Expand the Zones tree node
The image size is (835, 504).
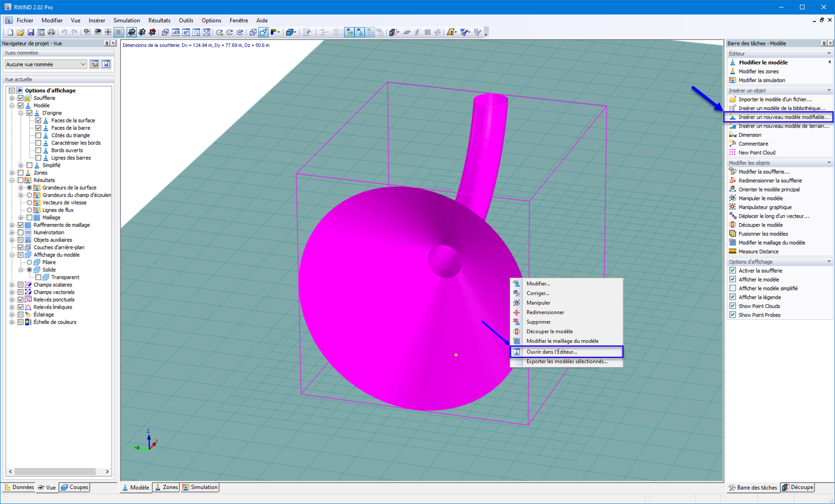click(12, 173)
